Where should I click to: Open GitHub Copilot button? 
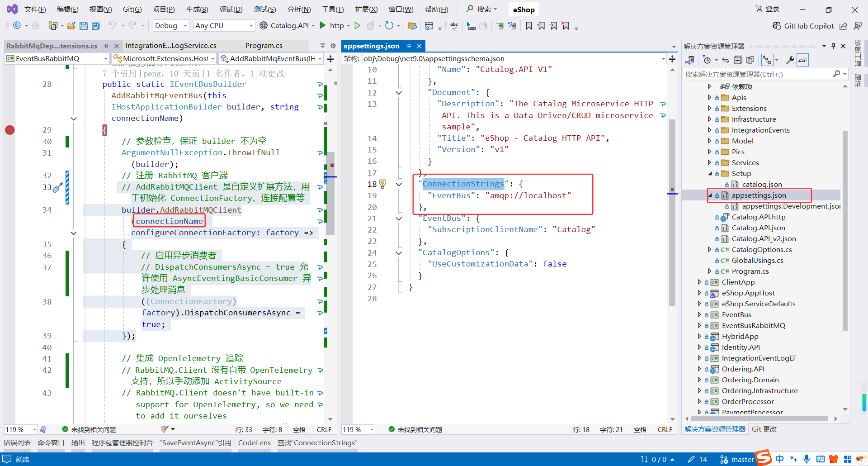pos(803,26)
